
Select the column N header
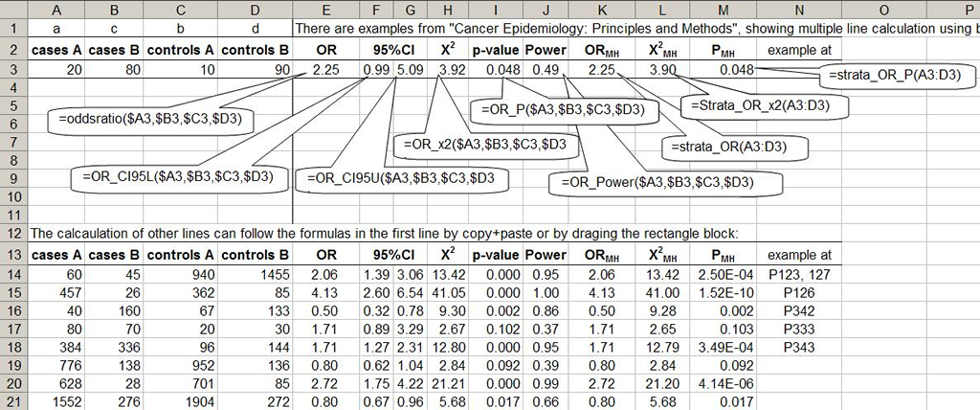coord(798,10)
